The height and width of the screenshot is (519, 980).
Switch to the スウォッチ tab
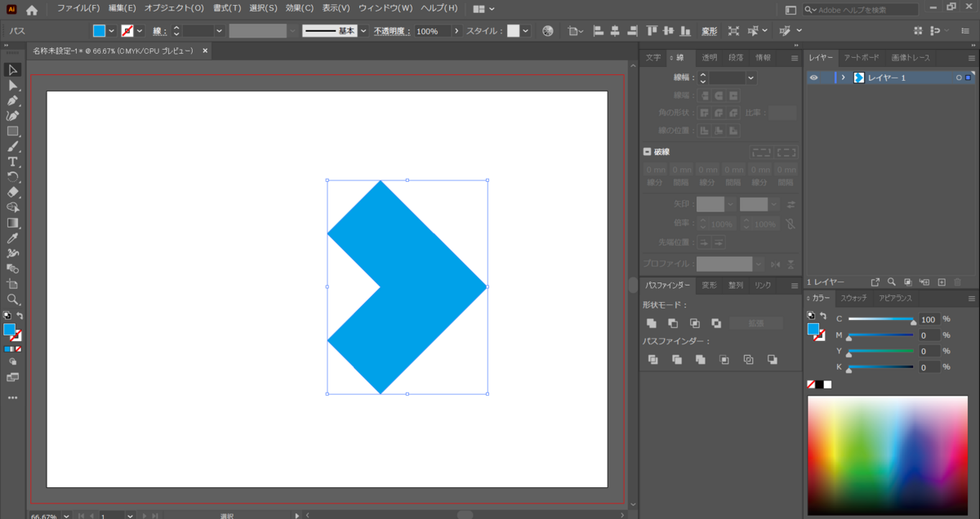(854, 298)
